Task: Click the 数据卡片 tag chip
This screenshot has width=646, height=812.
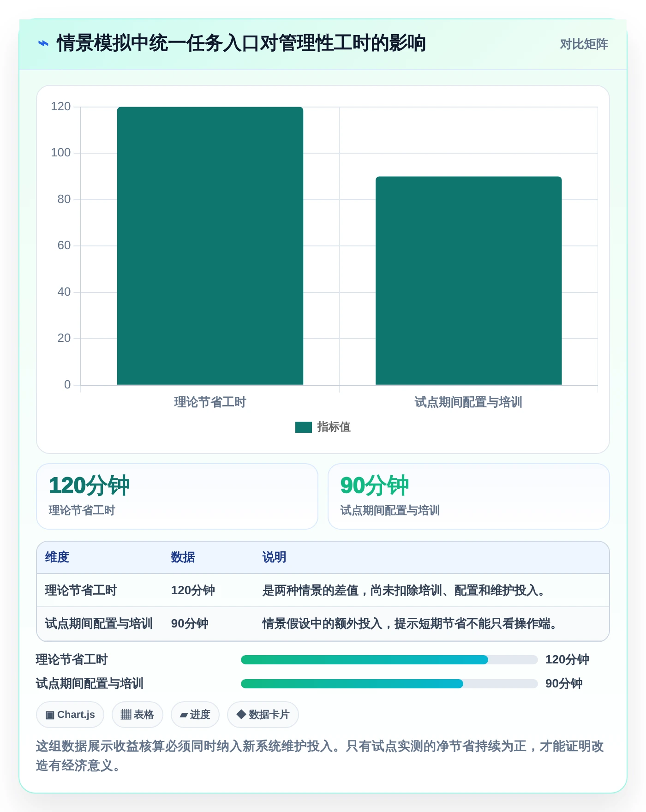Action: (263, 715)
